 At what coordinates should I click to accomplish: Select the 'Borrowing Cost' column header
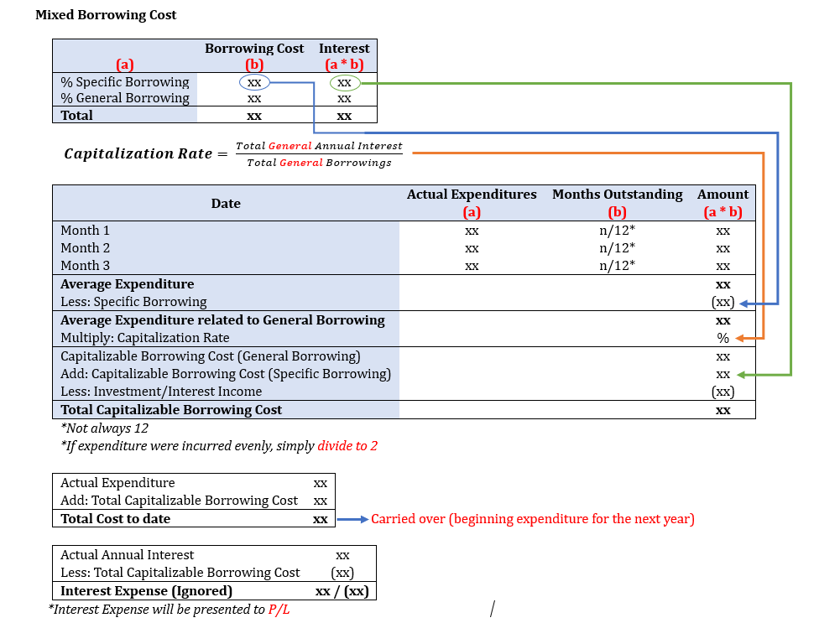(x=254, y=48)
